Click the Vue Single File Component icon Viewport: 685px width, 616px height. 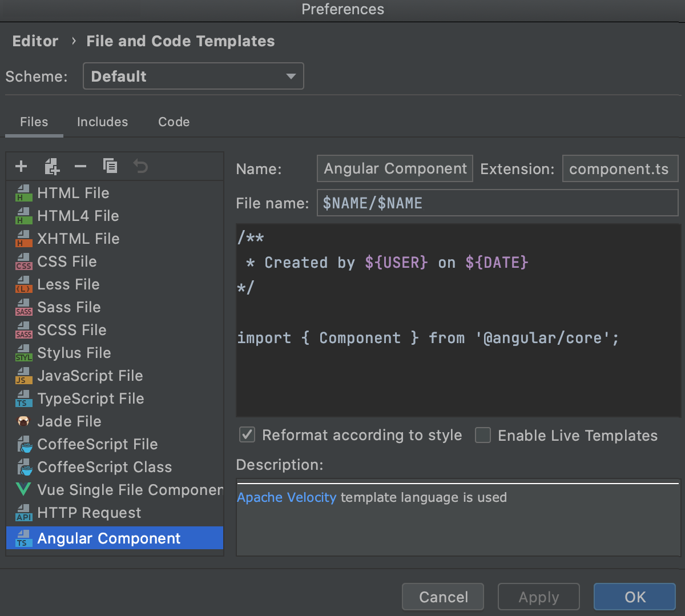click(x=23, y=490)
